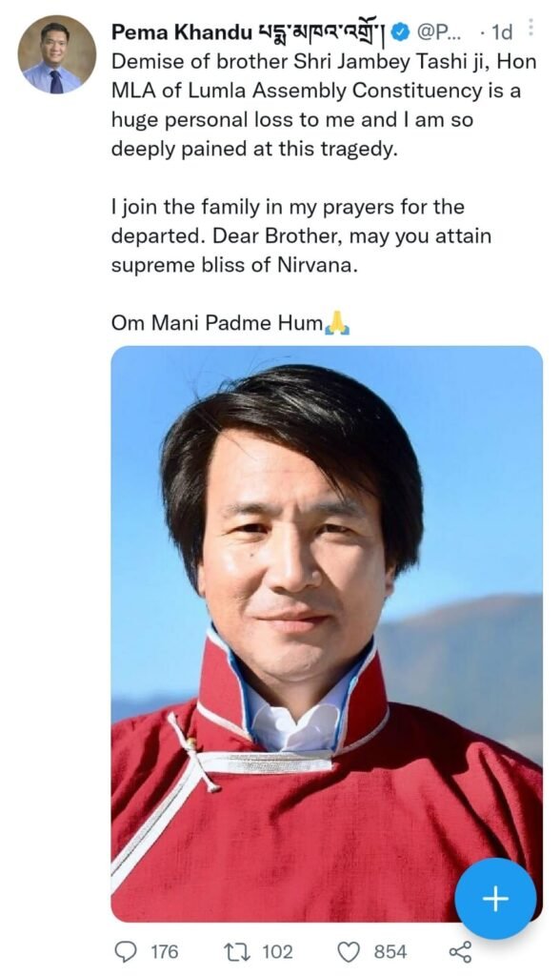View the 102 retweets count
Screen dimensions: 560x976
(x=277, y=952)
